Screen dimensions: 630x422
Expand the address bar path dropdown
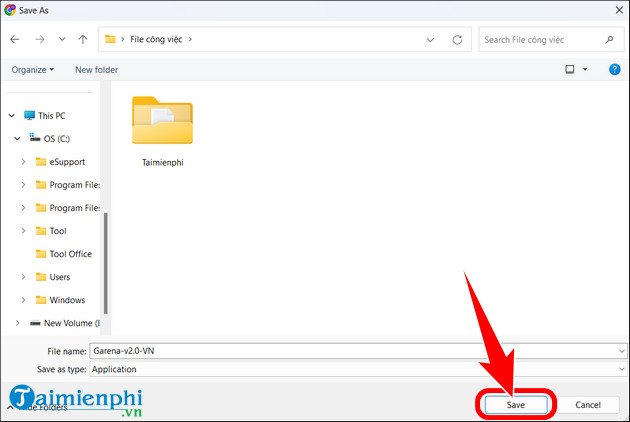431,40
